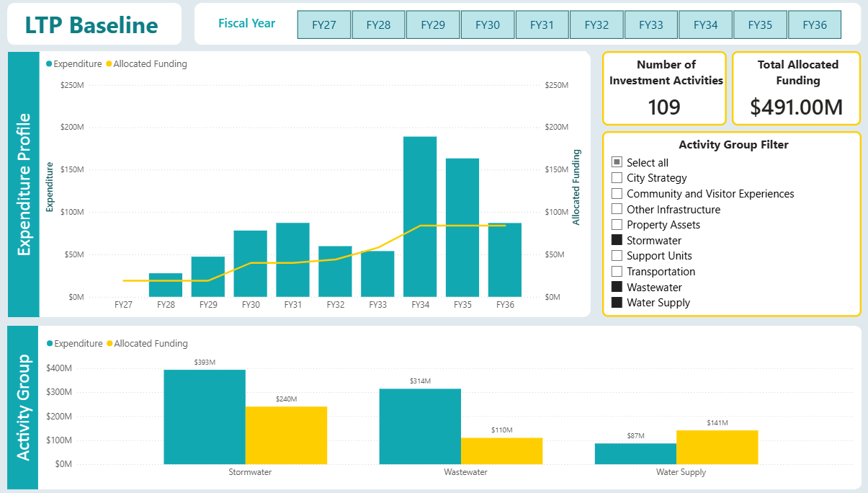Select the FY27 fiscal year button

324,25
